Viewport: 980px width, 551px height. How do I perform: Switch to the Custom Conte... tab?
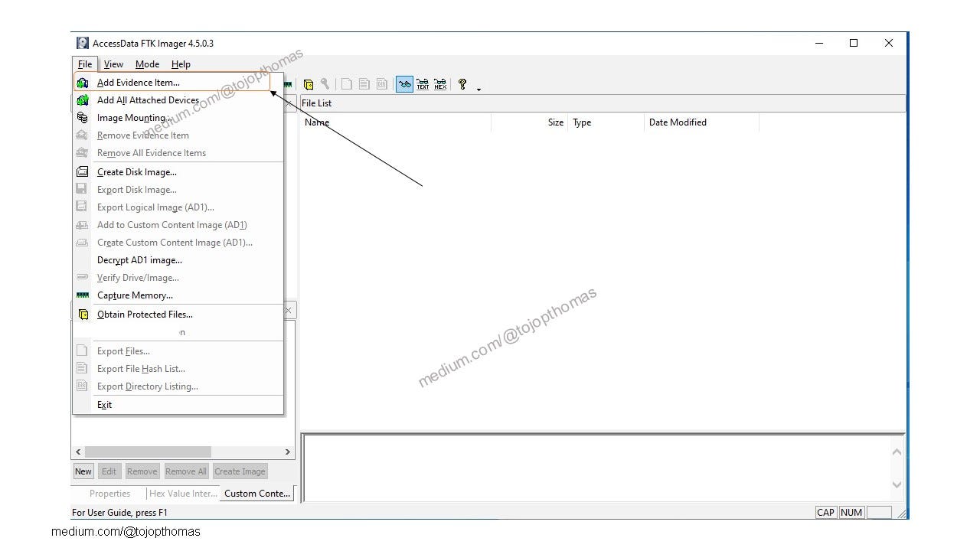coord(257,494)
